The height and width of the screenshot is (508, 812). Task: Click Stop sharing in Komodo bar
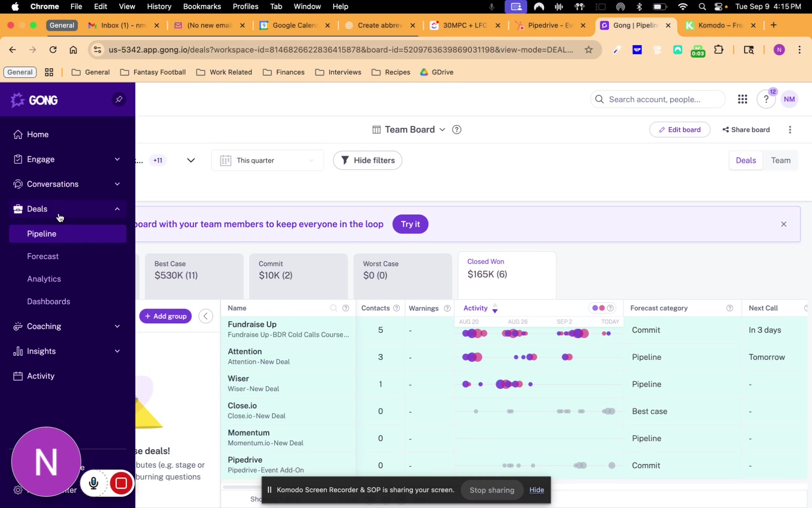[492, 490]
